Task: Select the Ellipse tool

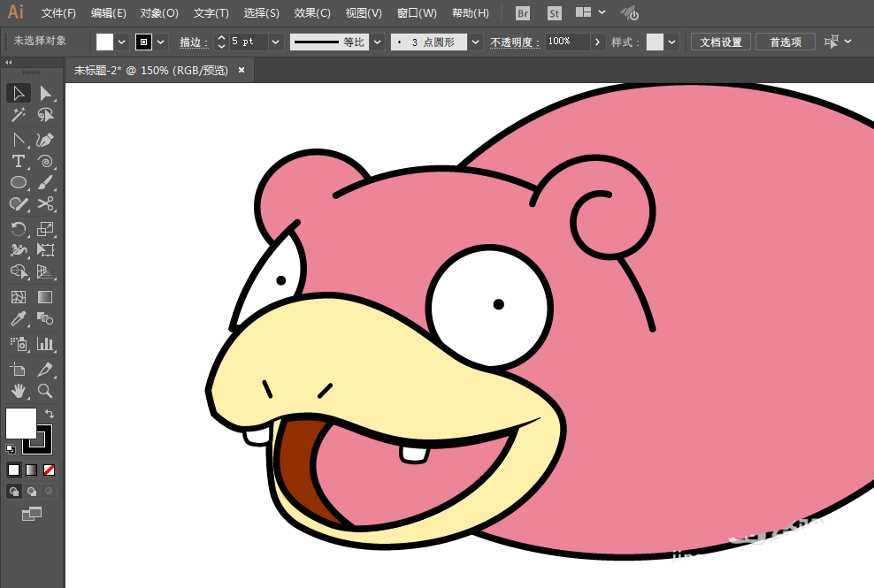Action: coord(19,182)
